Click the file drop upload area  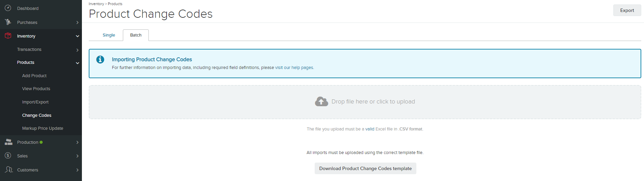[x=365, y=102]
